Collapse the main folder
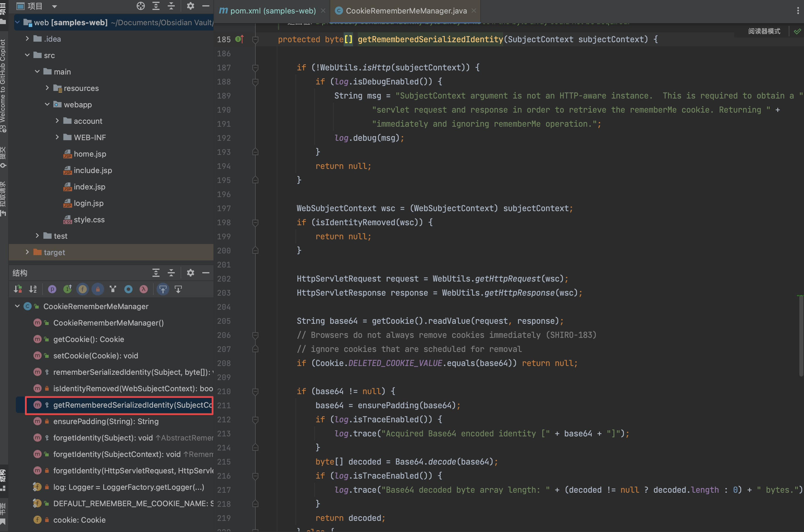The image size is (804, 532). point(37,71)
